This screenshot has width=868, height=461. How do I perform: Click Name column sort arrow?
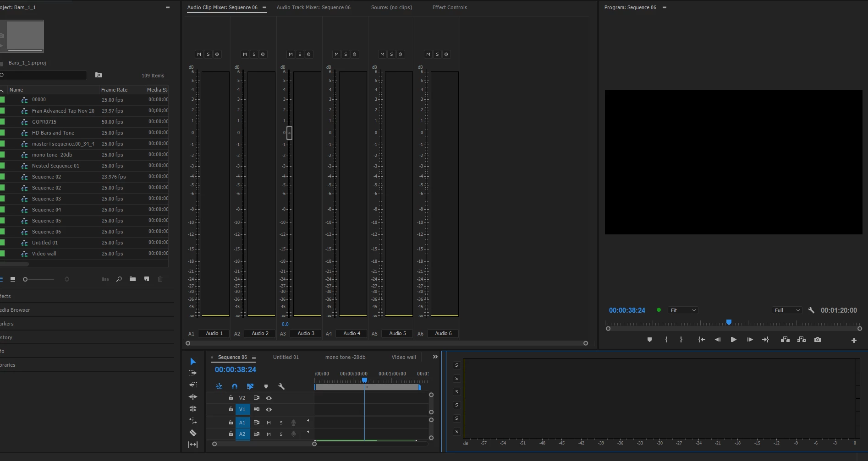(2, 90)
